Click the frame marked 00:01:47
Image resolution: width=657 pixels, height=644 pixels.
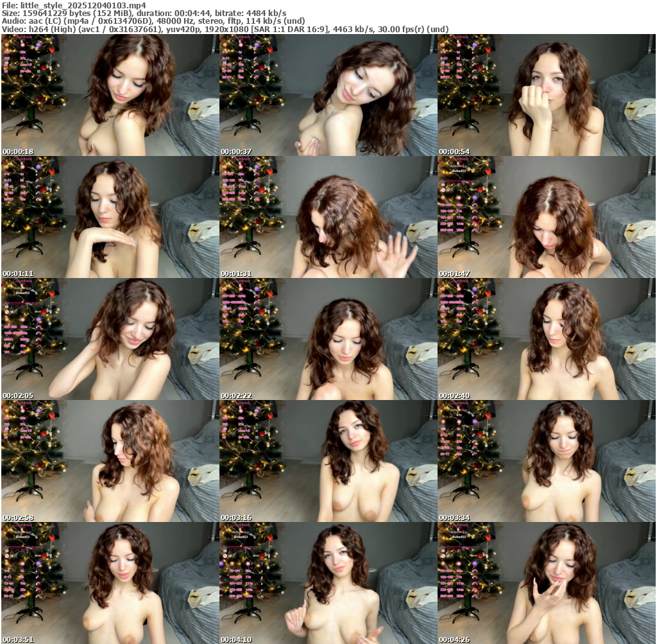(x=547, y=217)
